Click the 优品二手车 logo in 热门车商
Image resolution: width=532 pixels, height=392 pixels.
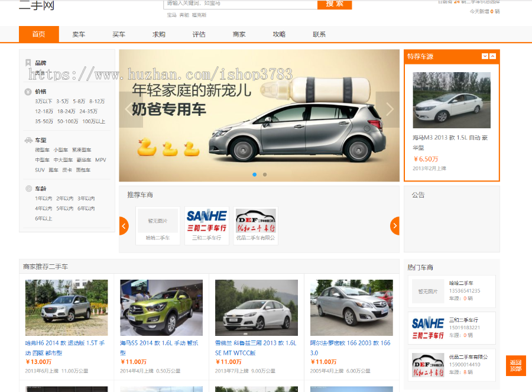coord(427,365)
